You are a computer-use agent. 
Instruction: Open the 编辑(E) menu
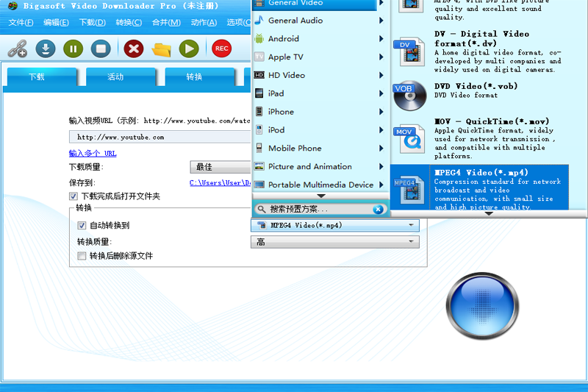(57, 23)
